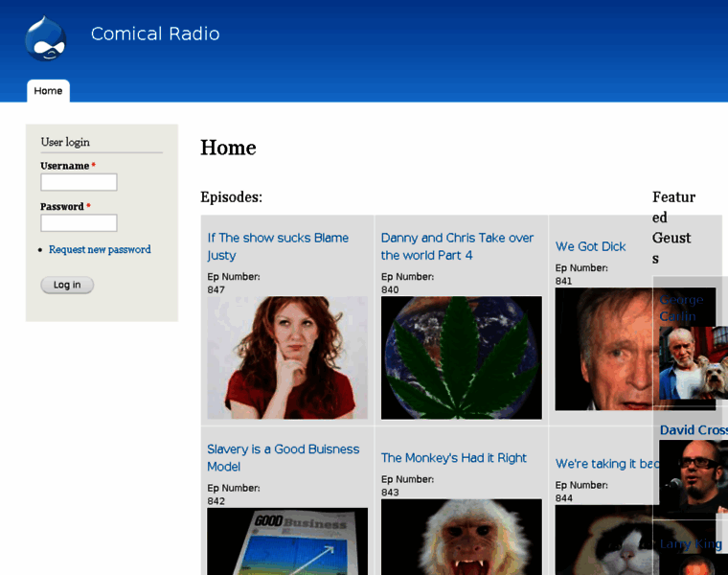Focus the Password input field
The width and height of the screenshot is (728, 575).
pos(79,223)
